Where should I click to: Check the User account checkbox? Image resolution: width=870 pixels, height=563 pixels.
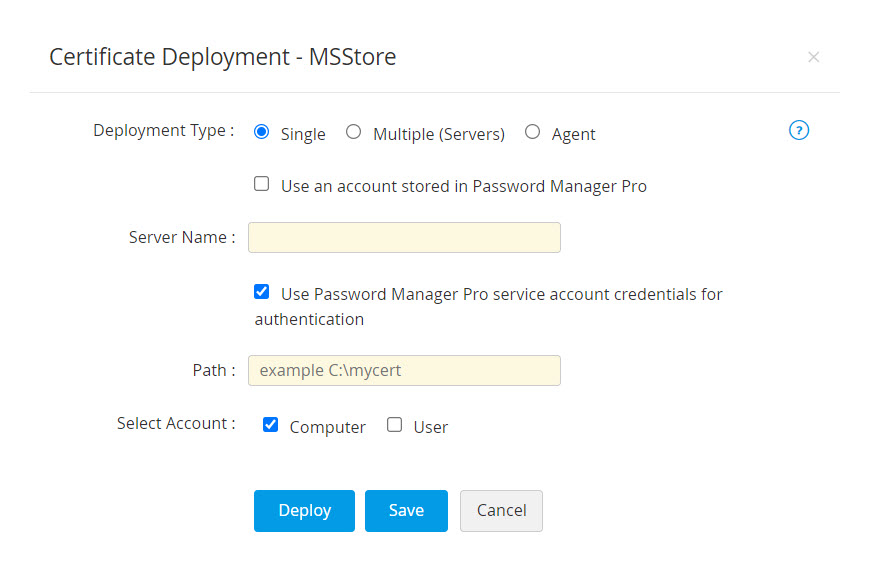[x=395, y=425]
